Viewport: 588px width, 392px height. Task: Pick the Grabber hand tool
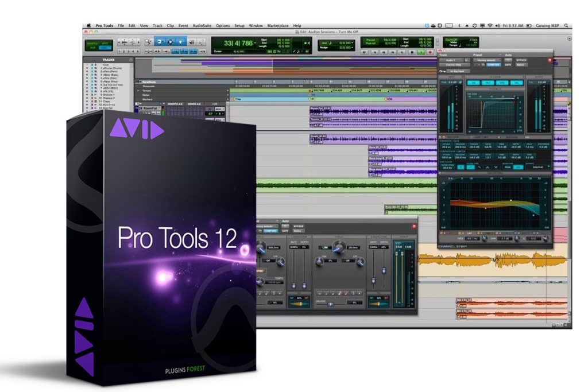[x=181, y=41]
